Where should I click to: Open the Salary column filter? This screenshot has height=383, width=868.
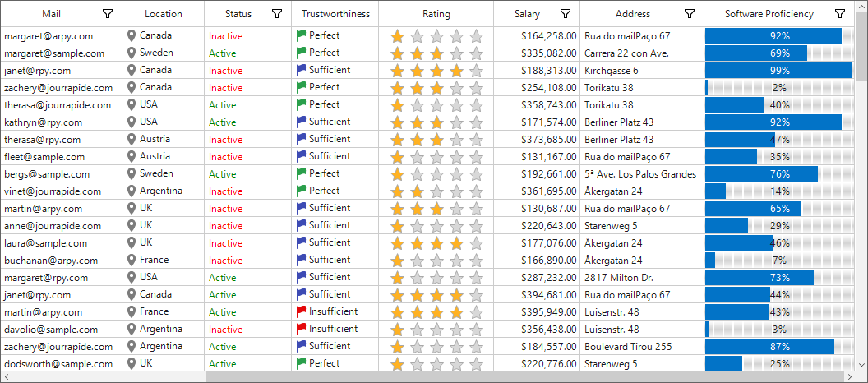[x=566, y=14]
